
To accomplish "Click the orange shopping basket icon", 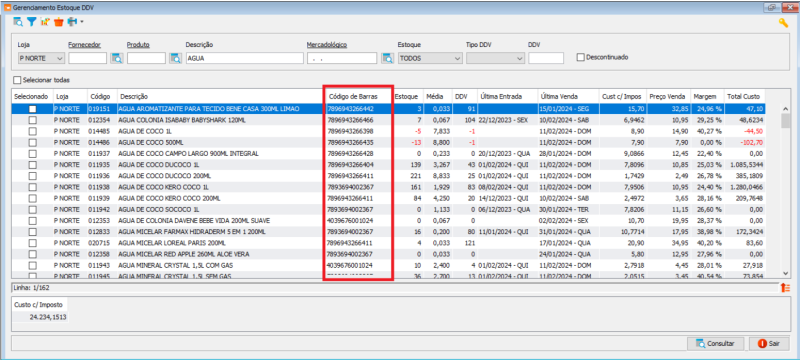I will point(59,22).
